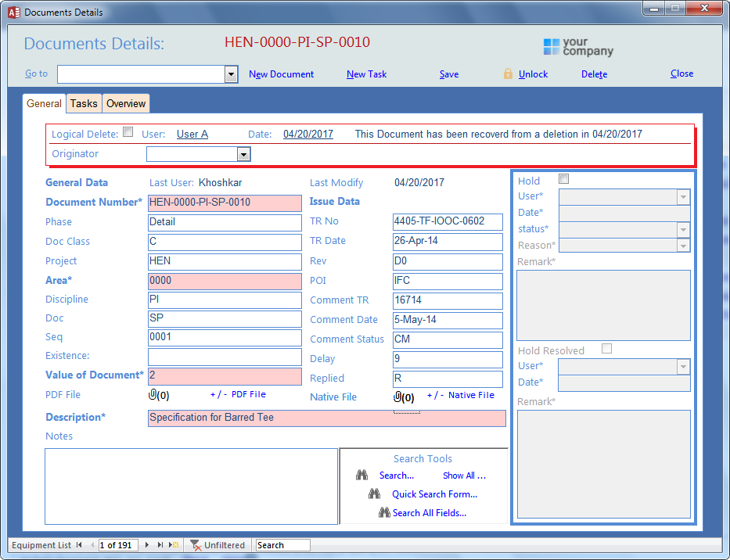Click the empty Existence field
The width and height of the screenshot is (730, 560).
click(x=225, y=357)
